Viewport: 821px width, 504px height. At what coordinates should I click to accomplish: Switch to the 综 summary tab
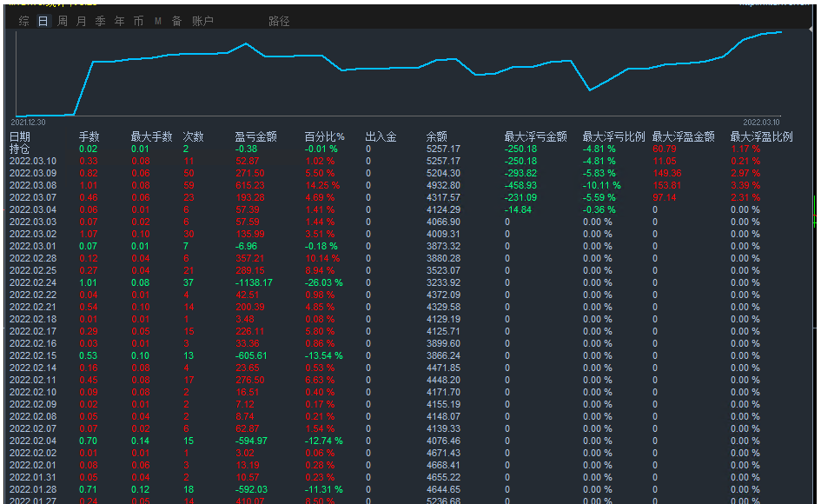[24, 21]
